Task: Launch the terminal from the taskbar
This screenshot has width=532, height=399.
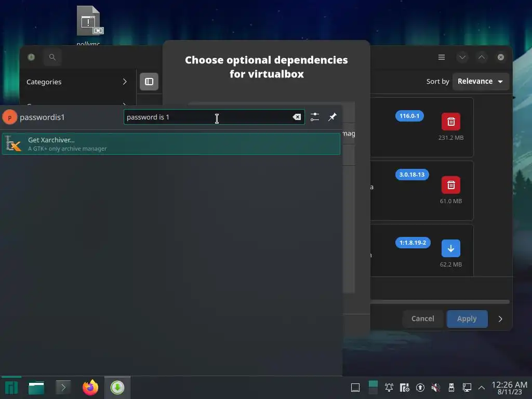Action: 63,388
